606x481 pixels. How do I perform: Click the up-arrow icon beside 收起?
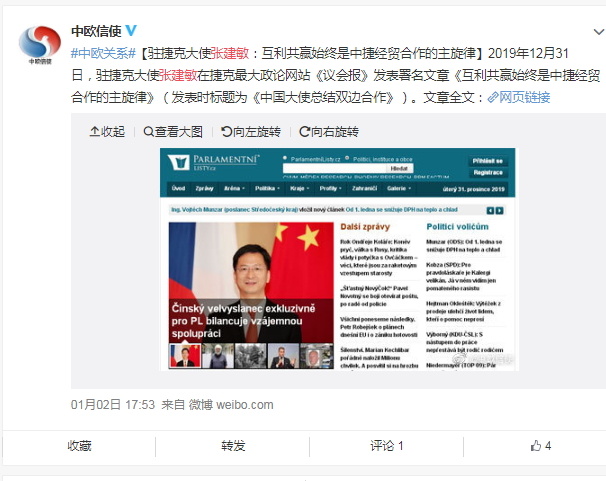[x=95, y=132]
